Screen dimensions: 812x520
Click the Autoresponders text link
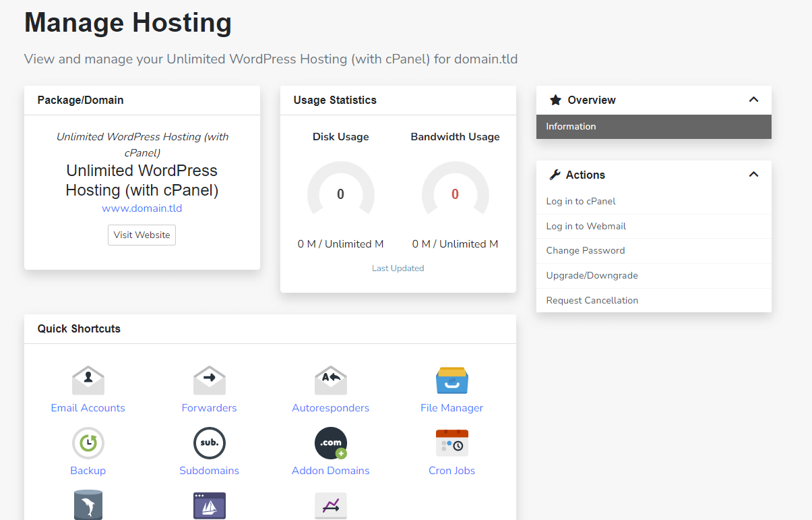(331, 408)
